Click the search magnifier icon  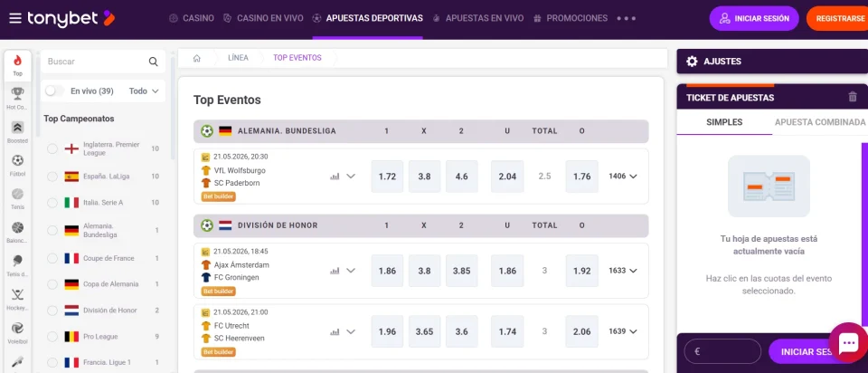pyautogui.click(x=154, y=62)
